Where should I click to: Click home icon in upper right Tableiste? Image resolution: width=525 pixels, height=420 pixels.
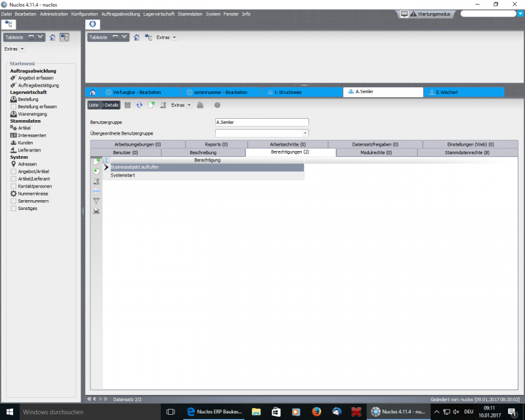pos(136,37)
